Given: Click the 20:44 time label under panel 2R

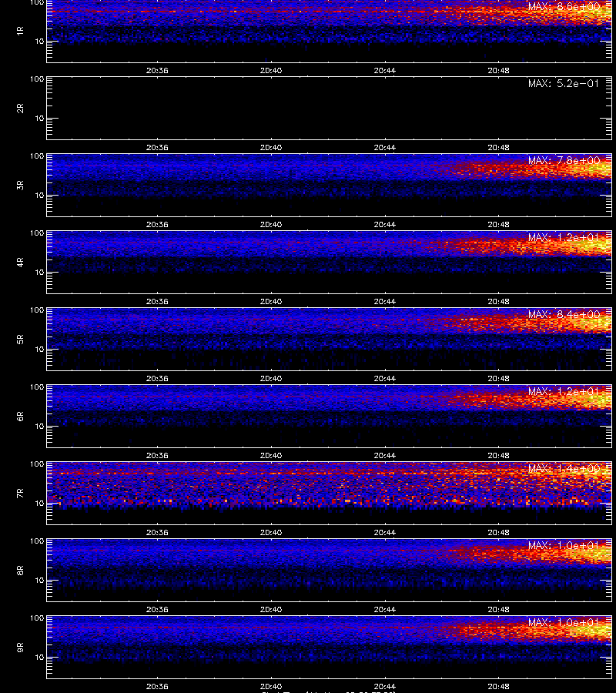Looking at the screenshot, I should pos(385,148).
